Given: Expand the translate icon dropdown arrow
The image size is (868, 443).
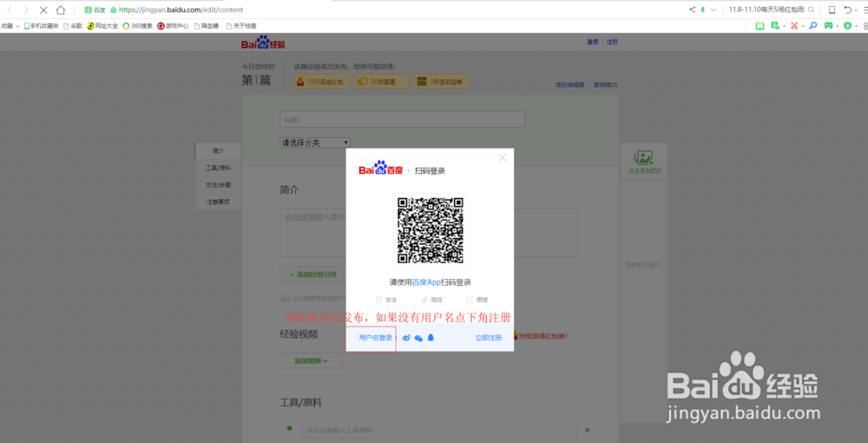Looking at the screenshot, I should coord(784,26).
